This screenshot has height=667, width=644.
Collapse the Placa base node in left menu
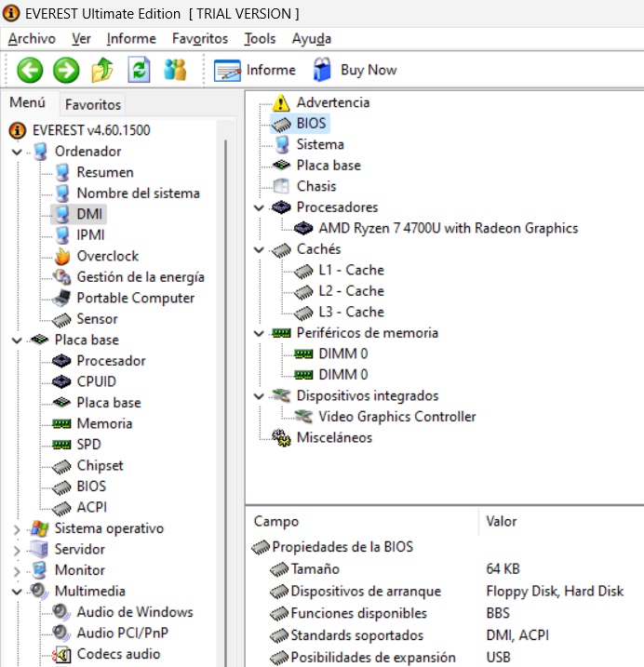coord(17,340)
